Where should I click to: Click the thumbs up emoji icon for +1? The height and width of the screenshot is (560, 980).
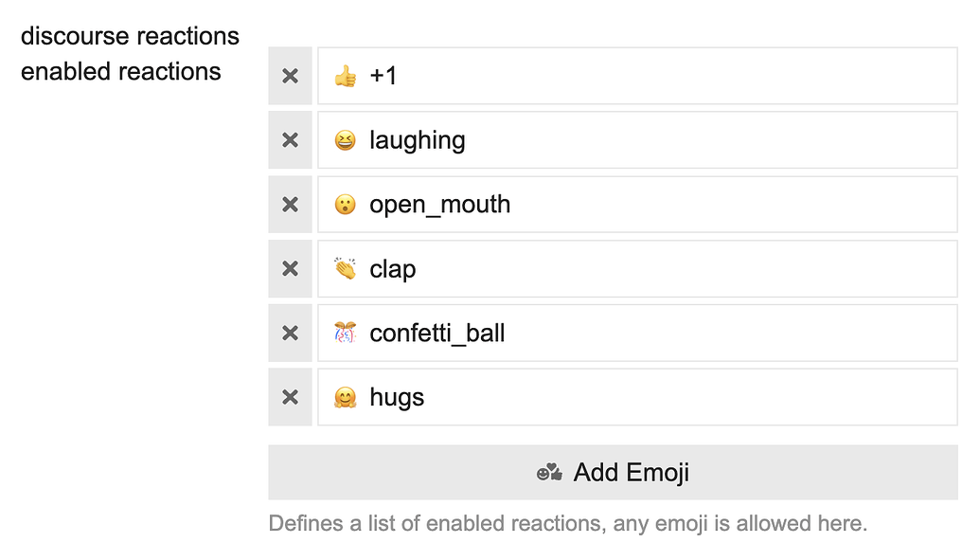(x=346, y=76)
